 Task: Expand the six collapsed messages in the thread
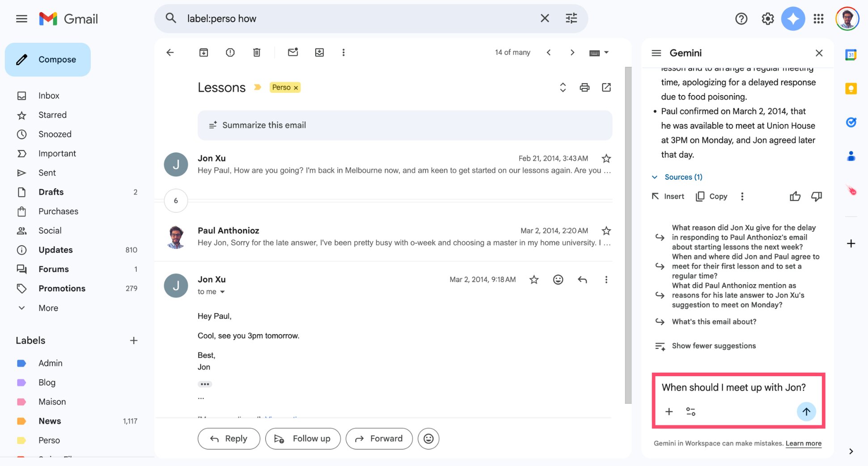[176, 201]
